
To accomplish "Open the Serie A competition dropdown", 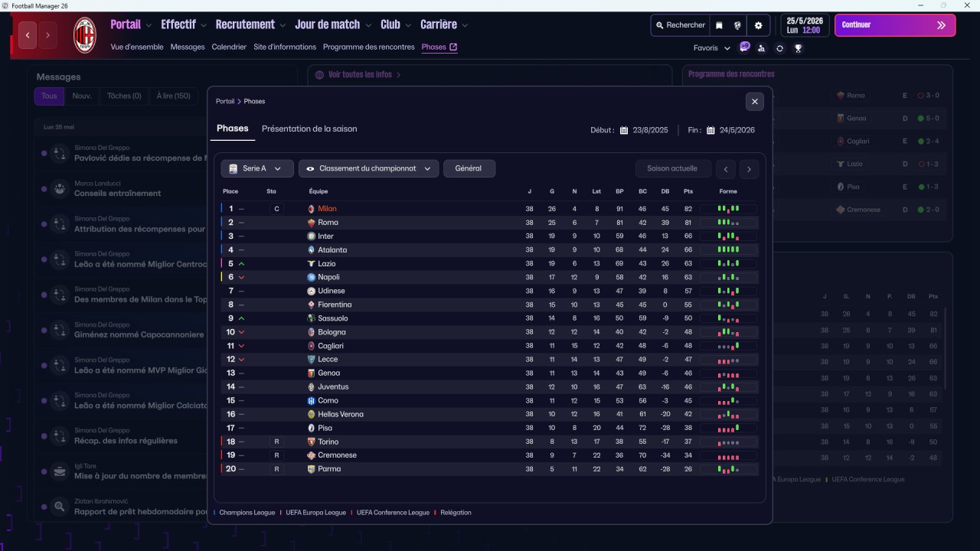I will (x=257, y=168).
